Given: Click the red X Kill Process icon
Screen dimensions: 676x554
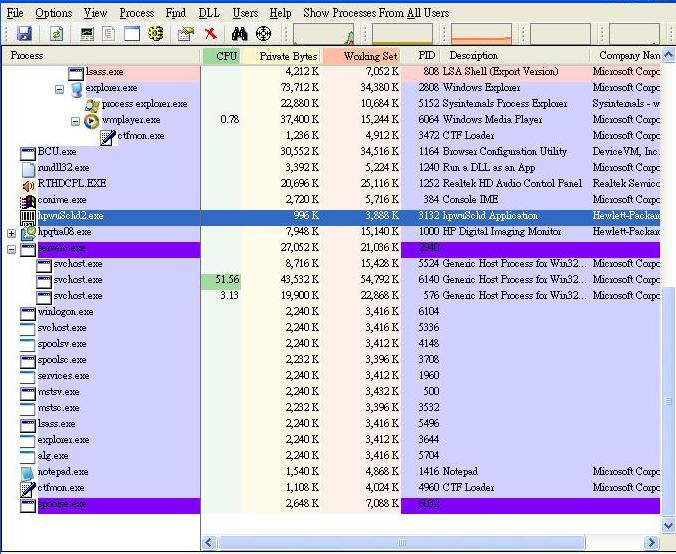Looking at the screenshot, I should point(211,33).
